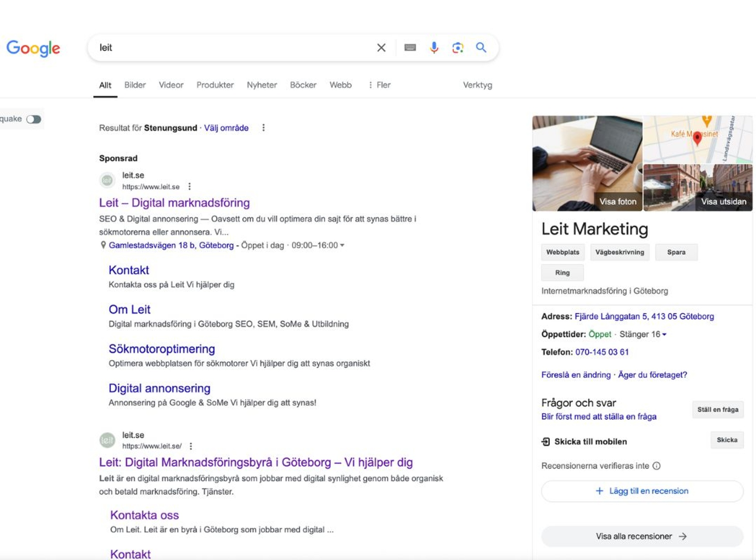Open the Fler more-tabs menu
This screenshot has width=756, height=560.
point(379,85)
